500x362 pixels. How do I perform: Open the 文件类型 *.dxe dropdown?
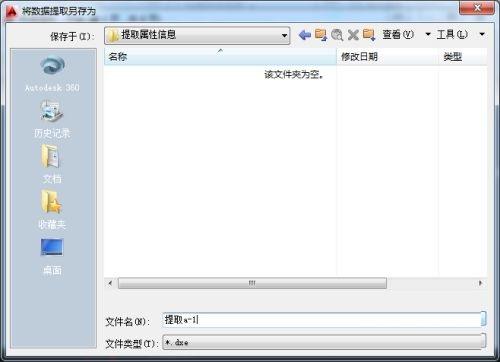coord(324,342)
